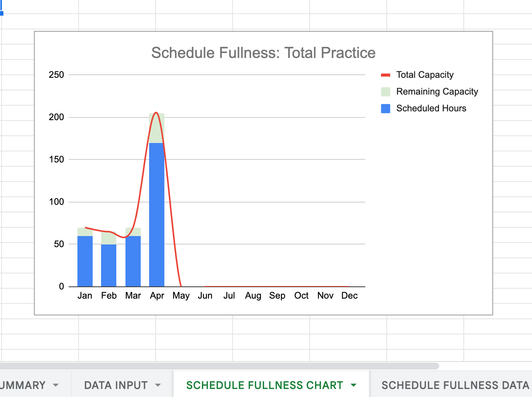This screenshot has height=397, width=532.
Task: Select the chart title Schedule Fullness: Total Practice
Action: (x=263, y=53)
